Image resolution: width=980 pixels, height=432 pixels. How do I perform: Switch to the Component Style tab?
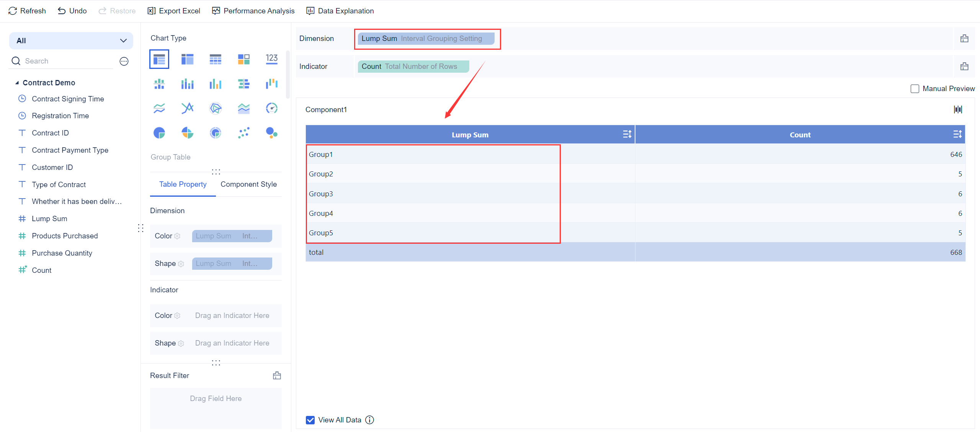point(248,184)
